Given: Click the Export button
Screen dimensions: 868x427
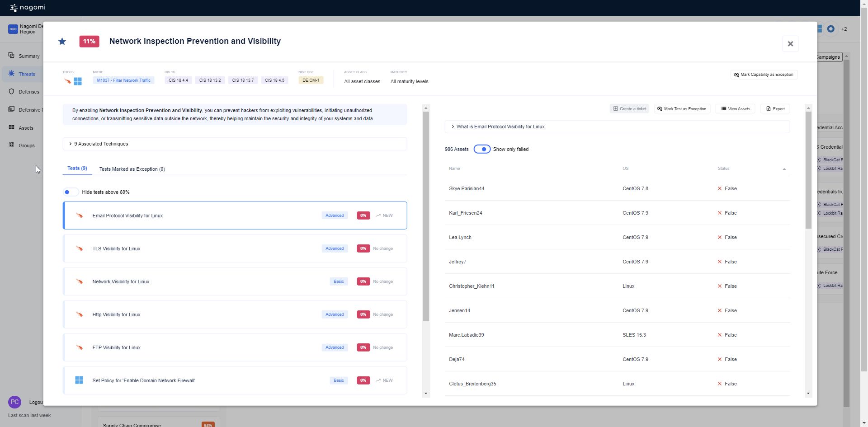Looking at the screenshot, I should [x=775, y=109].
